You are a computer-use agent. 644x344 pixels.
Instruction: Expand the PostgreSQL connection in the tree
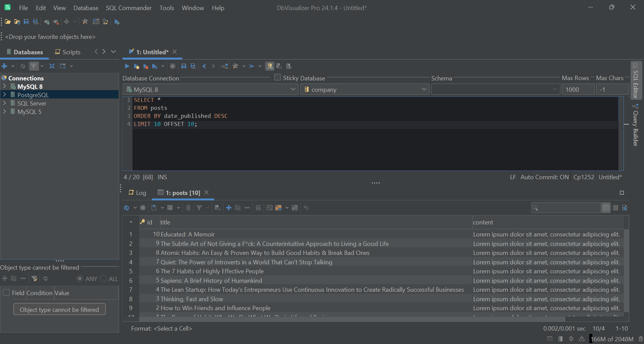point(5,95)
